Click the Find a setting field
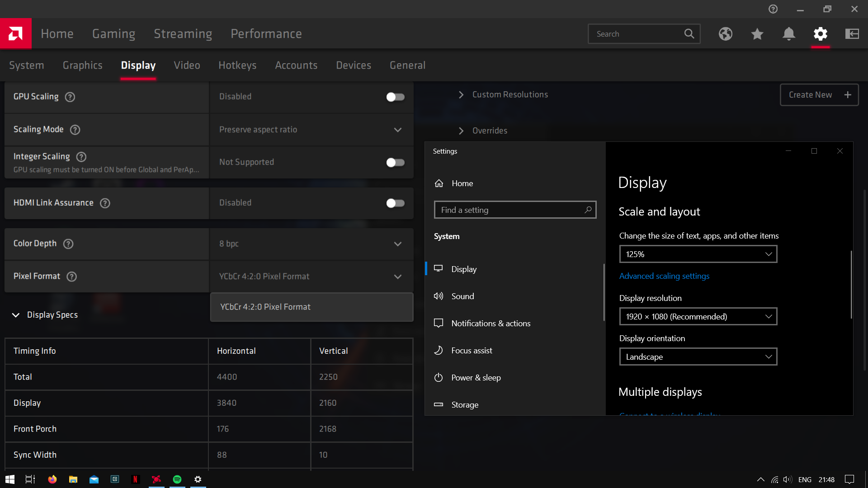Image resolution: width=868 pixels, height=488 pixels. tap(511, 210)
